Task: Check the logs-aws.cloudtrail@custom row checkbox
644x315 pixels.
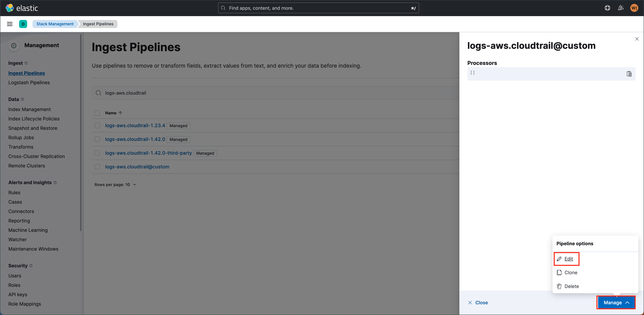Action: (97, 167)
